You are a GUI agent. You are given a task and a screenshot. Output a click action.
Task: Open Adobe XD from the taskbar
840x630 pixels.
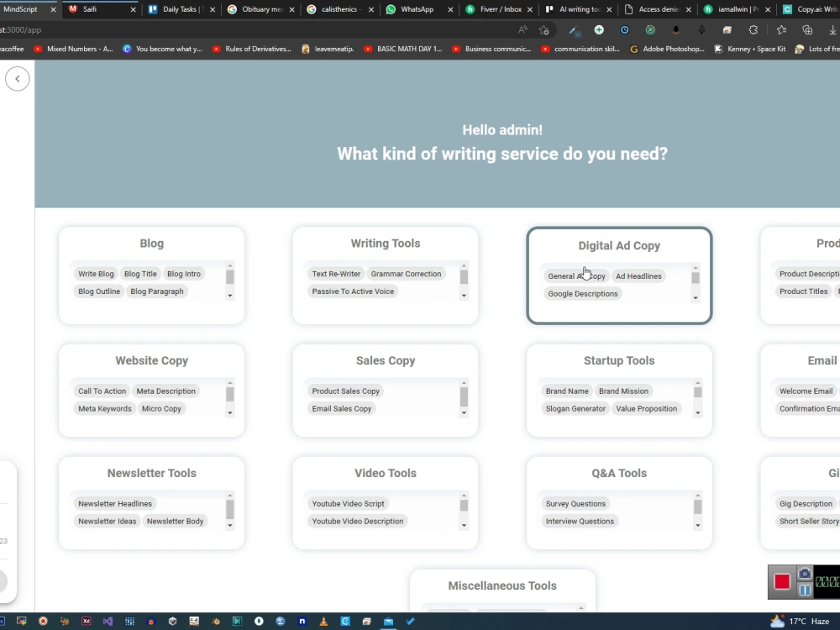tap(87, 622)
